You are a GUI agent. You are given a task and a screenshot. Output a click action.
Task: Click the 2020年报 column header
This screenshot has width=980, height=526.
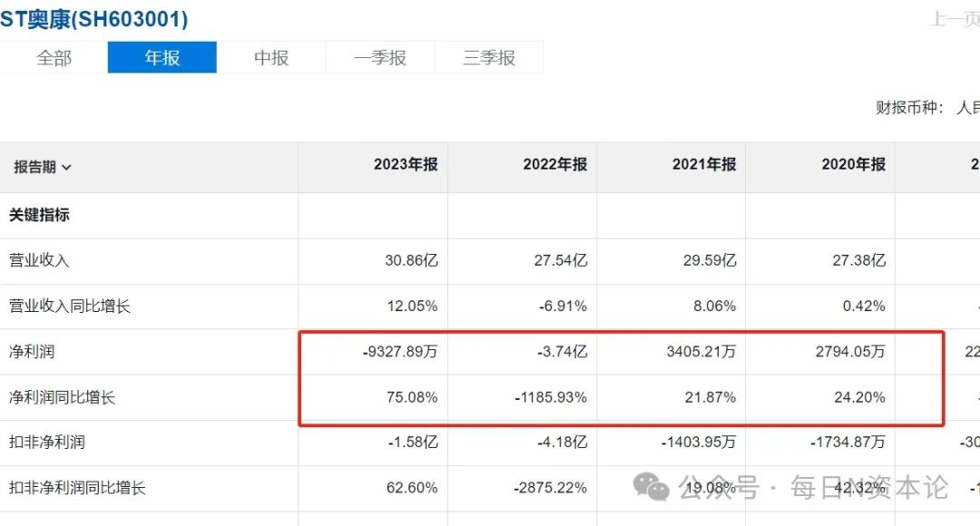(x=854, y=164)
